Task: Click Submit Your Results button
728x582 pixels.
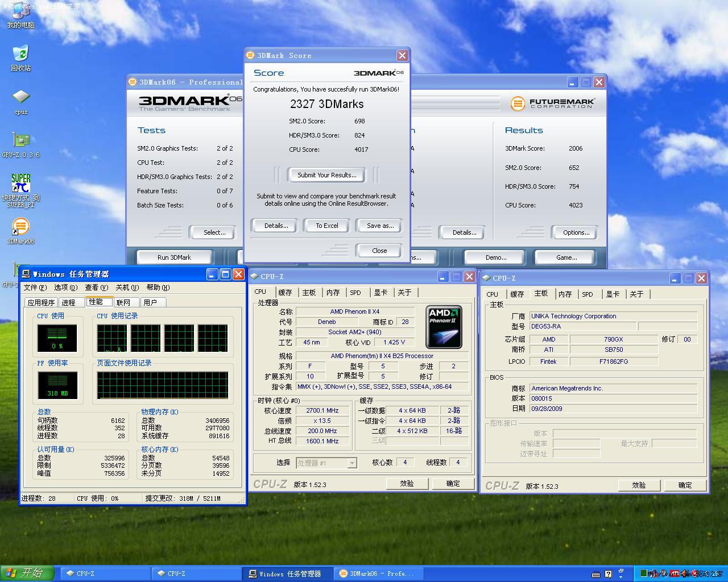Action: click(326, 175)
